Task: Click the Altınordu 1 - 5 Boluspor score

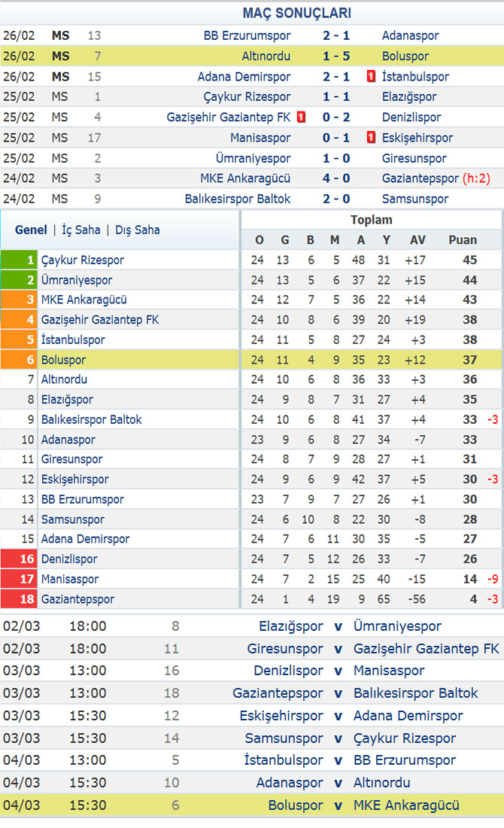Action: [x=336, y=56]
